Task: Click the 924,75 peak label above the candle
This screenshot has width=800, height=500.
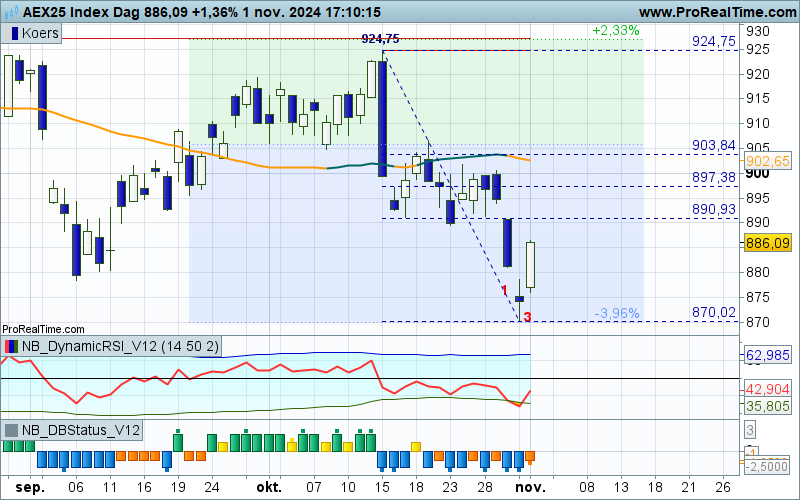Action: click(x=381, y=39)
